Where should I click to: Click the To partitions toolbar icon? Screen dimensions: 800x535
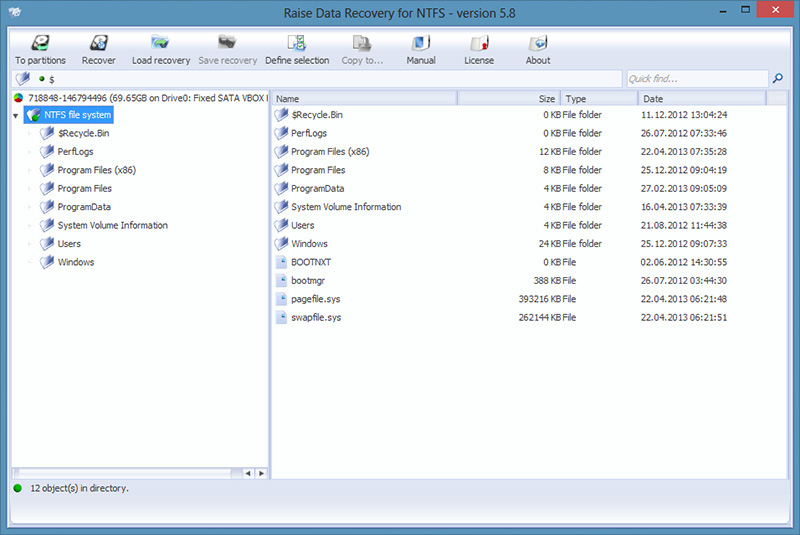40,43
